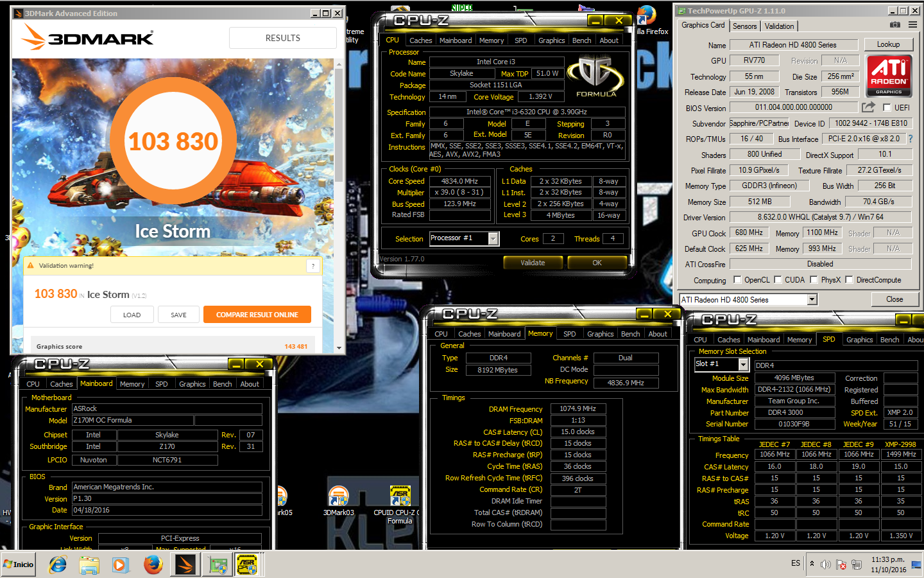Open the About tab in top CPU-Z window
This screenshot has height=578, width=924.
(x=609, y=40)
